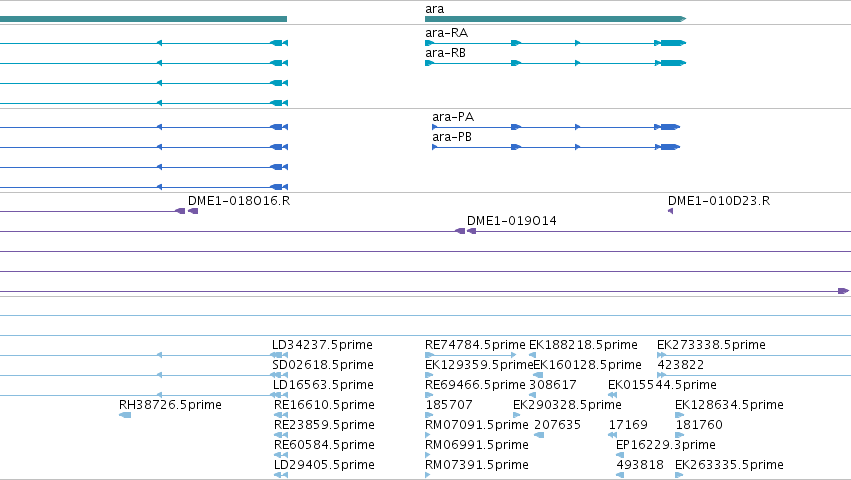Select the EK290328.5prime EST
Image resolution: width=851 pixels, height=480 pixels.
(x=567, y=405)
